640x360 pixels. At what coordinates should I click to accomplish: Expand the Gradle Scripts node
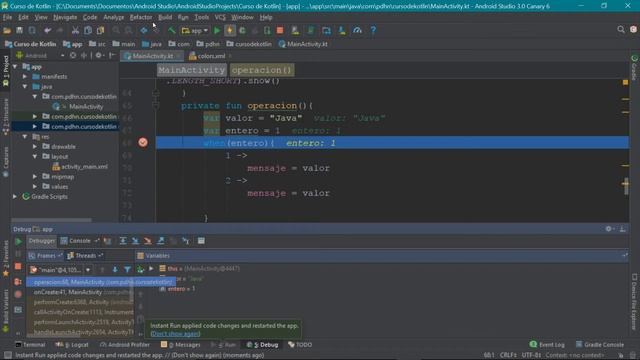(x=15, y=196)
